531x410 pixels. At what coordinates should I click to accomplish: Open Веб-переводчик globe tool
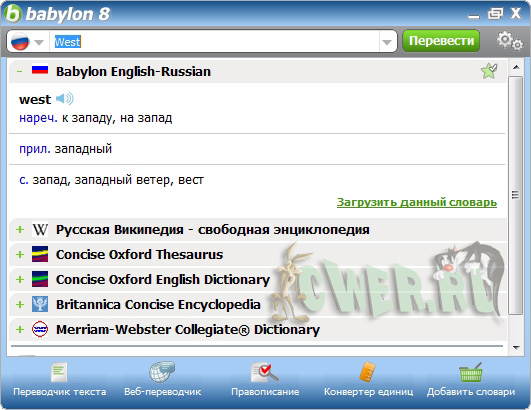coord(163,379)
